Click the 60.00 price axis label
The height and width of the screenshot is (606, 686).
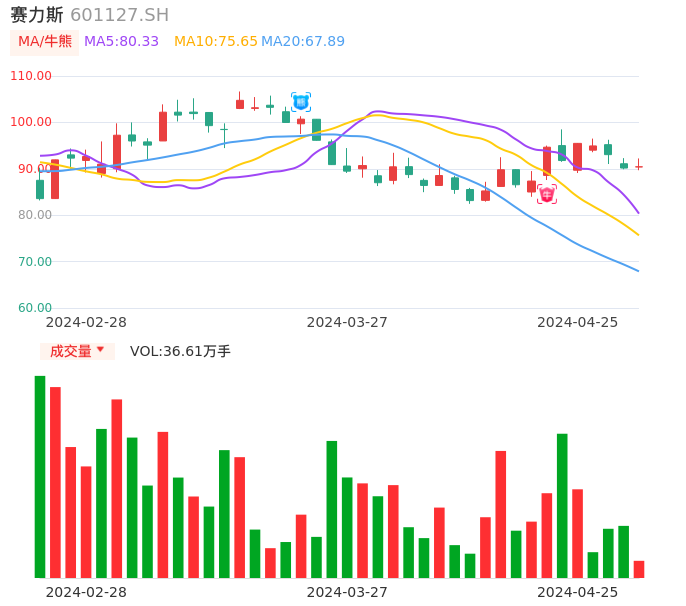point(35,308)
